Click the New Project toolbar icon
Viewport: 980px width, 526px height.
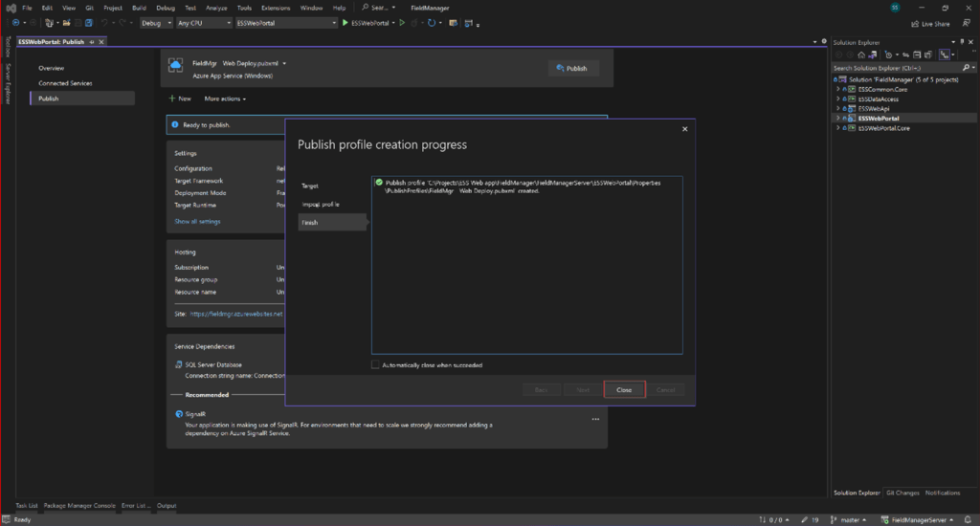pos(49,23)
